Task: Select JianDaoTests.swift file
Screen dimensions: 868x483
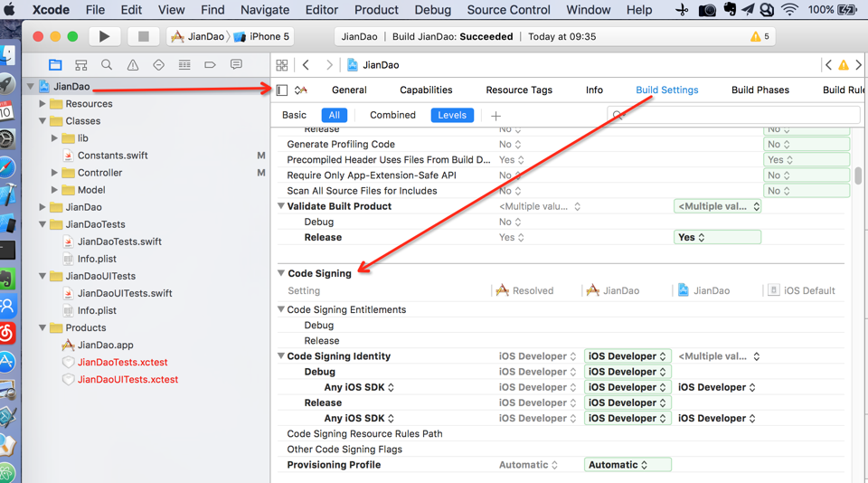Action: pos(119,241)
